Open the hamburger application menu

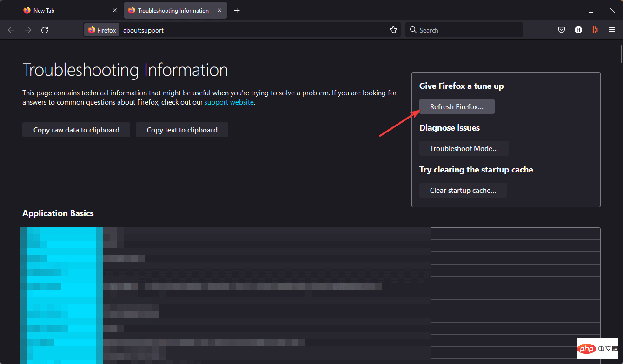point(612,30)
